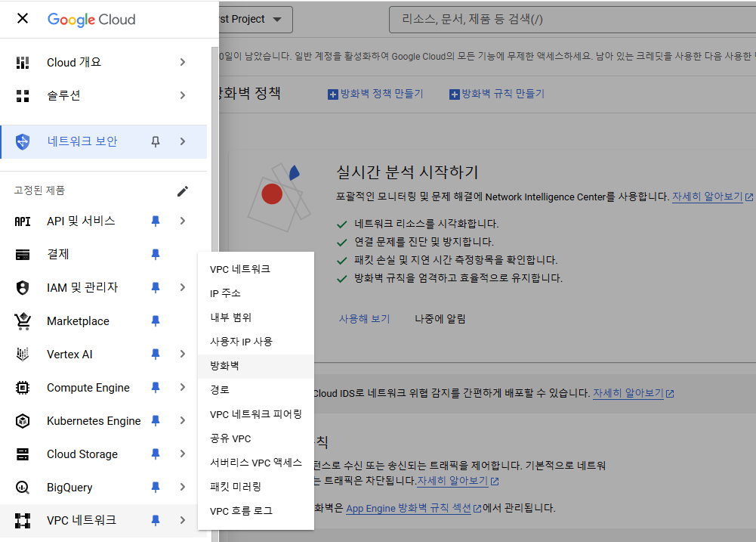Click the Marketplace cart icon
756x542 pixels.
[x=23, y=321]
